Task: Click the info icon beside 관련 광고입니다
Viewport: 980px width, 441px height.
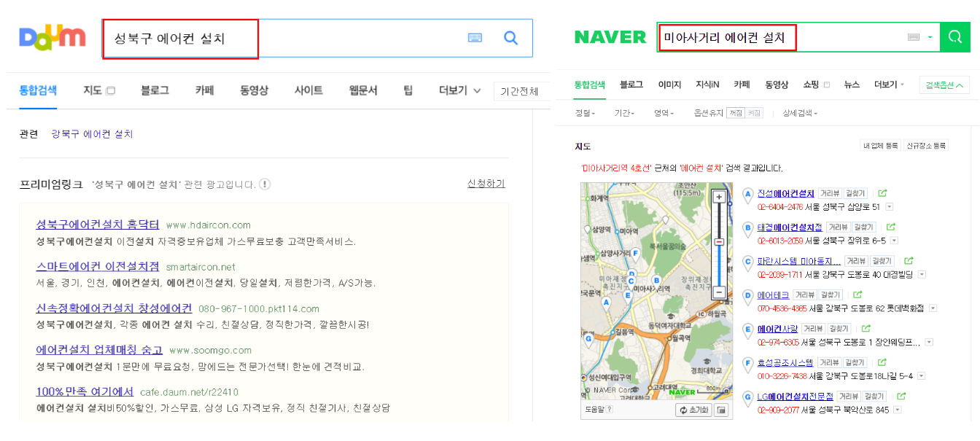Action: click(265, 184)
